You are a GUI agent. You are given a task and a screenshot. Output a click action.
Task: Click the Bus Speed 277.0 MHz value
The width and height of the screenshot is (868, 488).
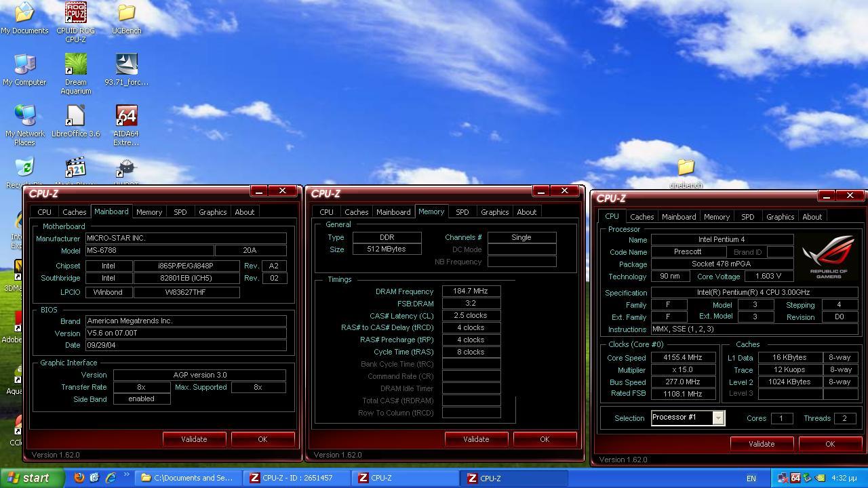[683, 382]
